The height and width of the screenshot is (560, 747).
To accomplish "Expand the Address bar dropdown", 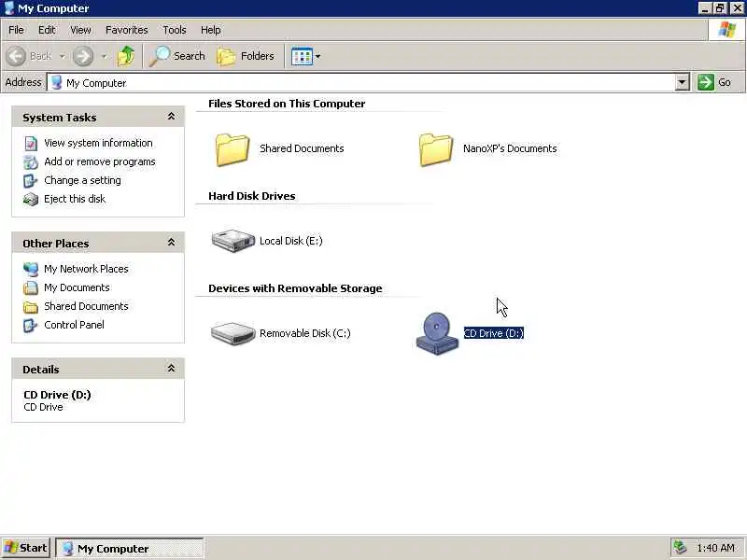I will (x=683, y=82).
